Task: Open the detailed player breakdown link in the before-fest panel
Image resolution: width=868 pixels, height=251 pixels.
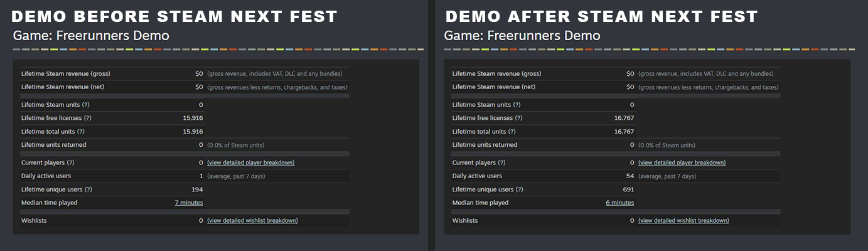Action: click(x=250, y=163)
